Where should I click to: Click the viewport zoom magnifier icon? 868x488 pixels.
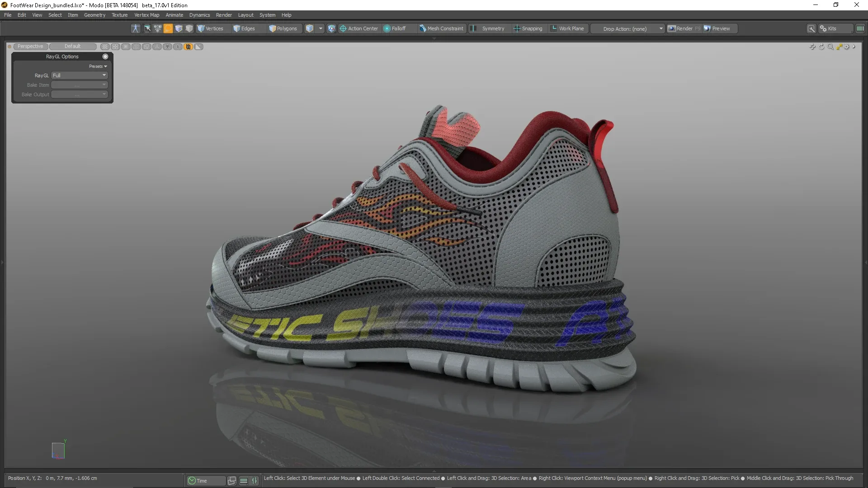coord(830,47)
